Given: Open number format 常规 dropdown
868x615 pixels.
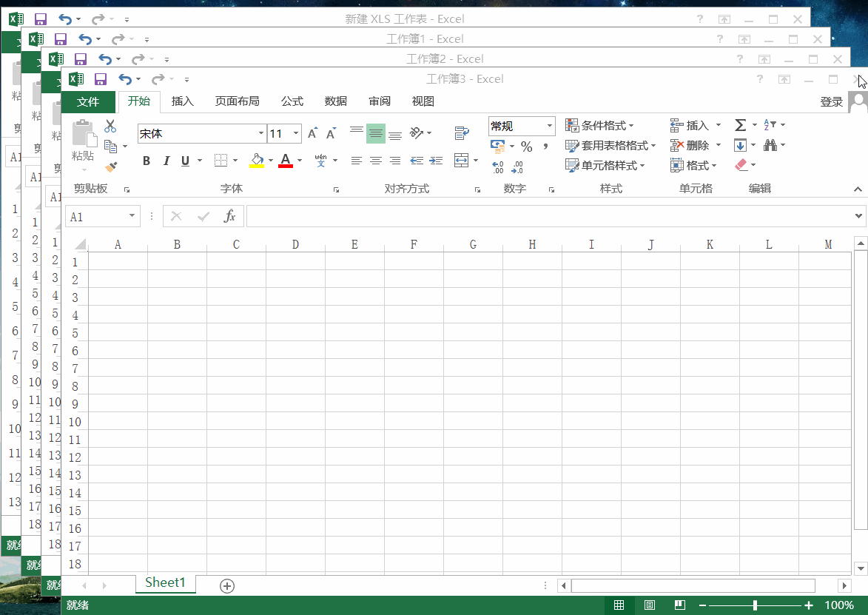Looking at the screenshot, I should 549,127.
